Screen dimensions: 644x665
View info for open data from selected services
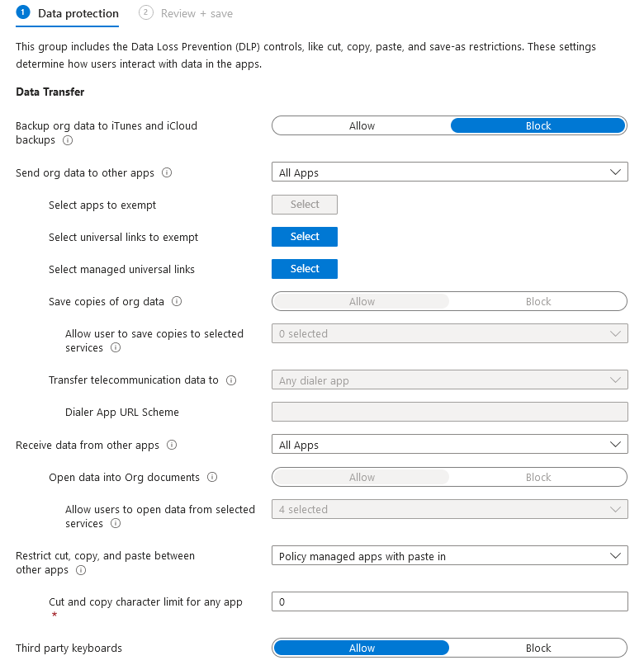point(116,524)
